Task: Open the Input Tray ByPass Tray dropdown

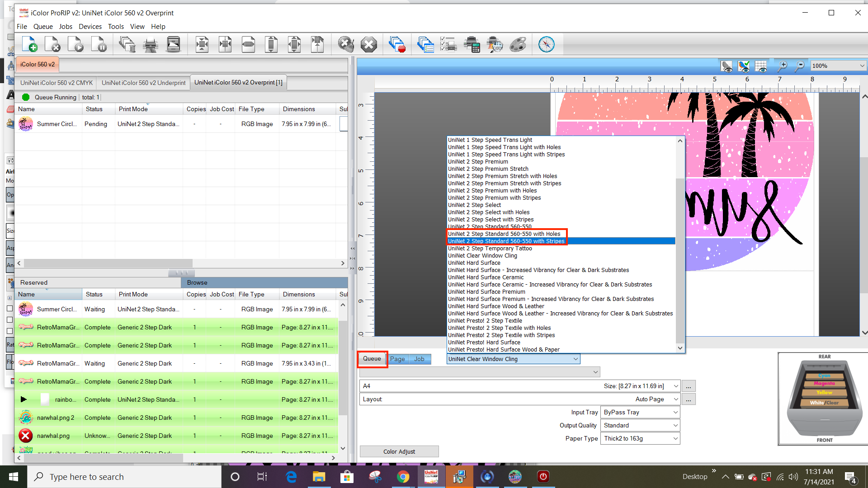Action: click(640, 412)
